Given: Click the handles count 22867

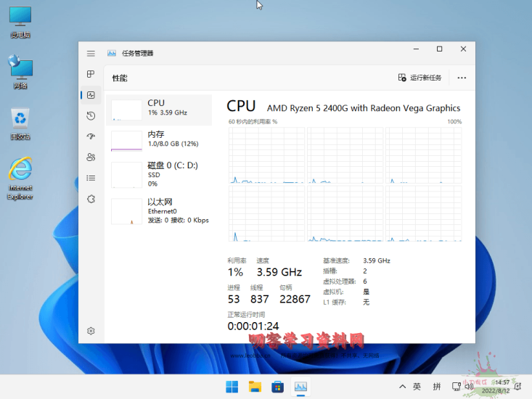Looking at the screenshot, I should 295,299.
